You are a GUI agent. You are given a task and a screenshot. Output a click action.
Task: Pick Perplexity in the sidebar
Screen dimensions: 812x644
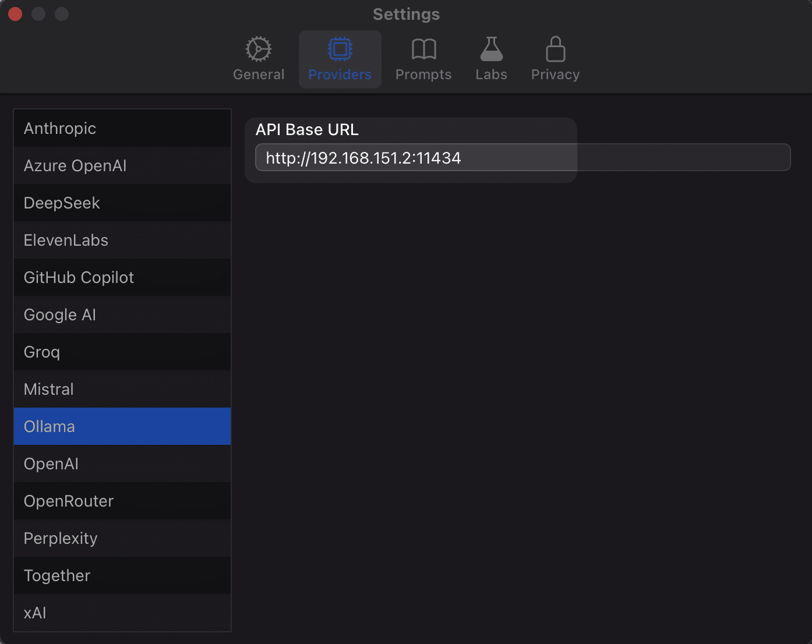(122, 538)
